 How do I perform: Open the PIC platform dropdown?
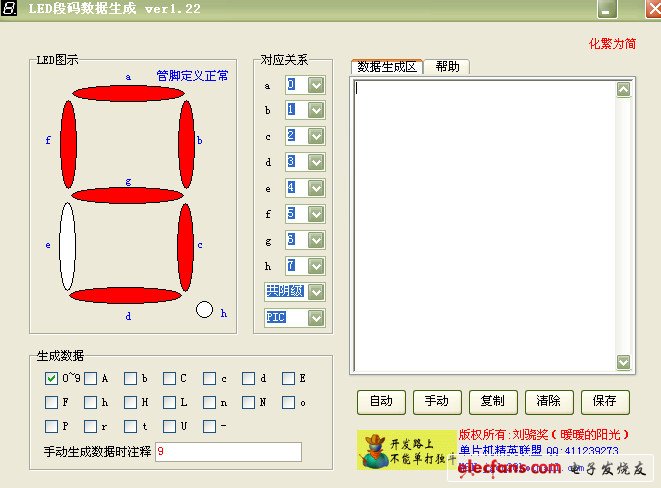[x=316, y=317]
